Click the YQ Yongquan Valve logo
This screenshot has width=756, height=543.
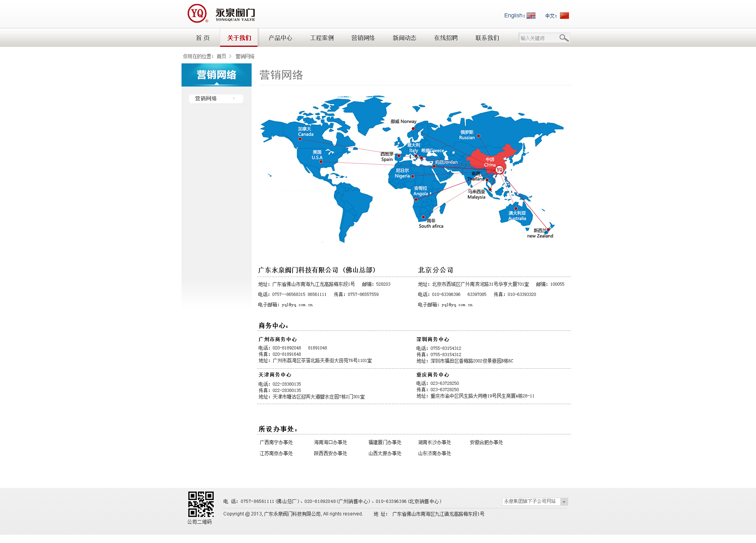pyautogui.click(x=221, y=14)
